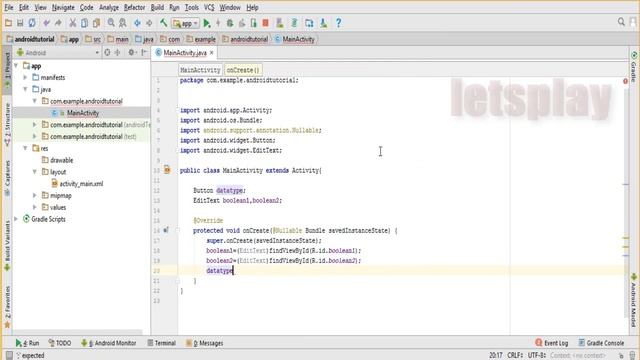The height and width of the screenshot is (360, 640).
Task: Open the Navigate menu
Action: tap(63, 7)
